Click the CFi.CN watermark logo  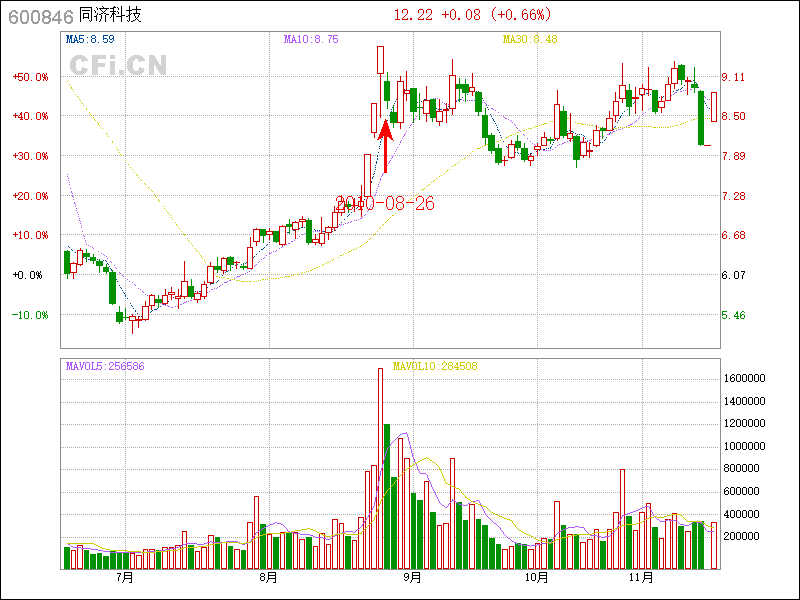[118, 65]
